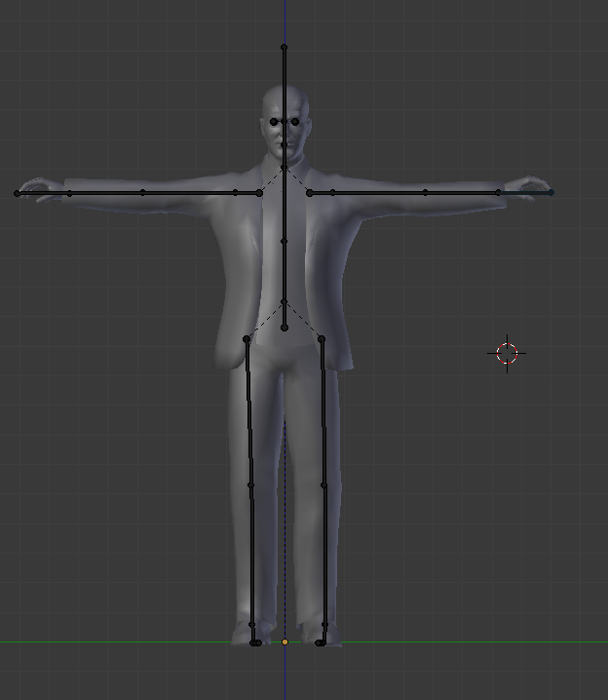
Task: Select the hip joint on the screen's left
Action: (247, 339)
